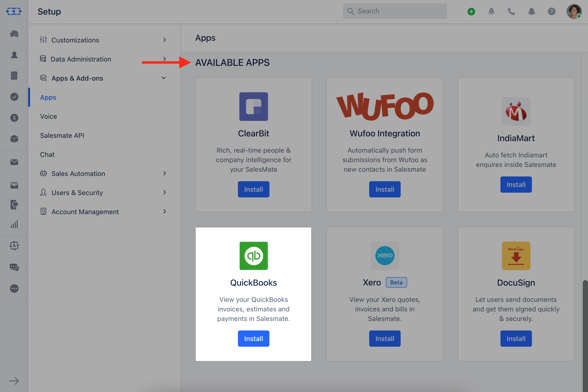This screenshot has height=392, width=588.
Task: Install the QuickBooks app
Action: [253, 339]
